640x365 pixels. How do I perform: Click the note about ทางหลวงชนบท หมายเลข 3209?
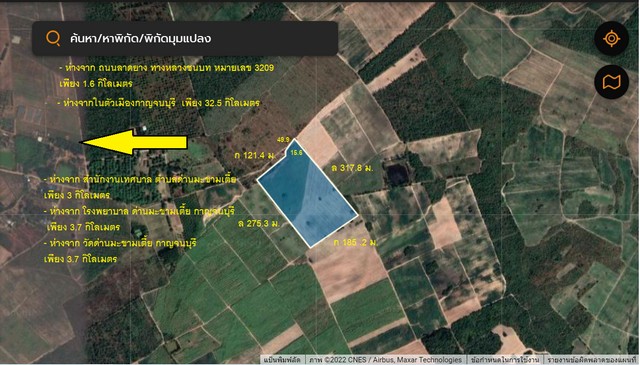coord(167,76)
